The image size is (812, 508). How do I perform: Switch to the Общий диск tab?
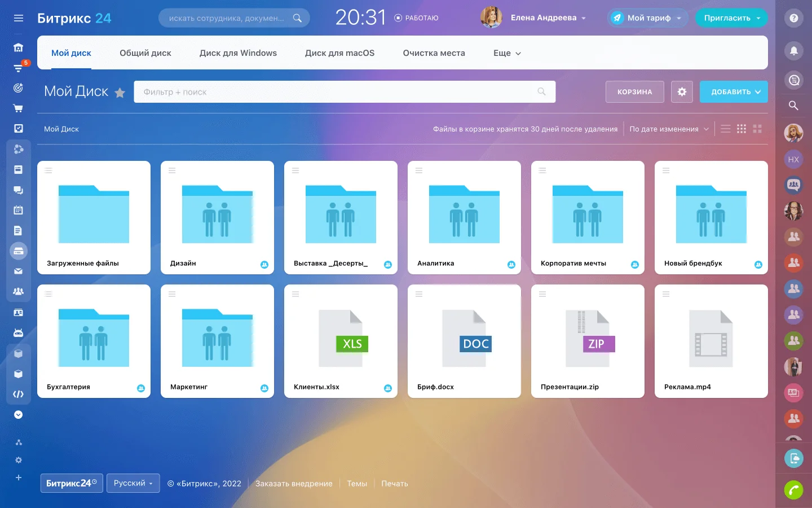[x=145, y=53]
